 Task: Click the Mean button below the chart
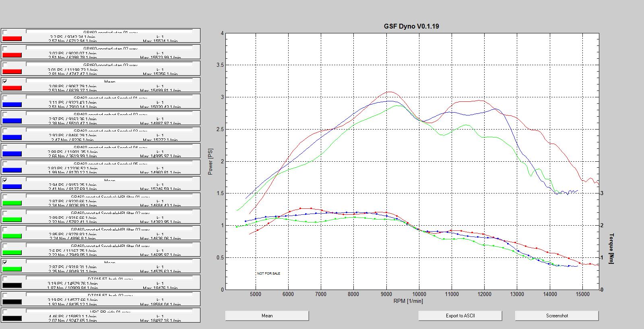pyautogui.click(x=267, y=316)
